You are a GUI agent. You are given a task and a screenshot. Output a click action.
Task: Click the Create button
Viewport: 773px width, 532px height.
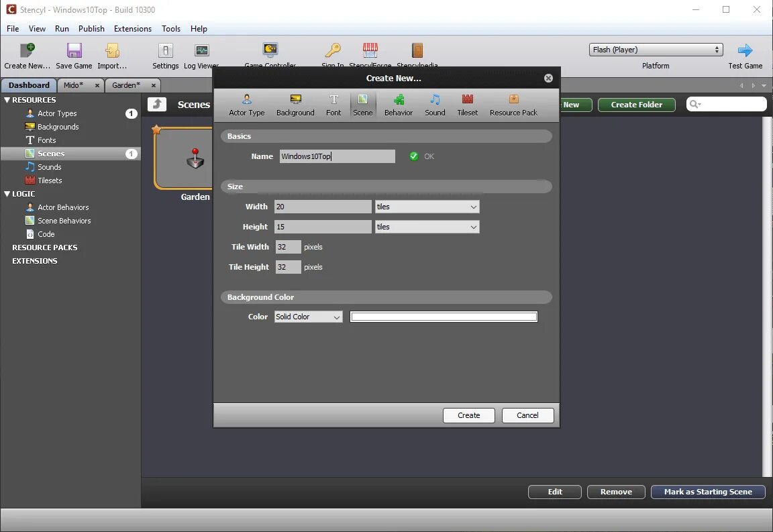click(468, 415)
